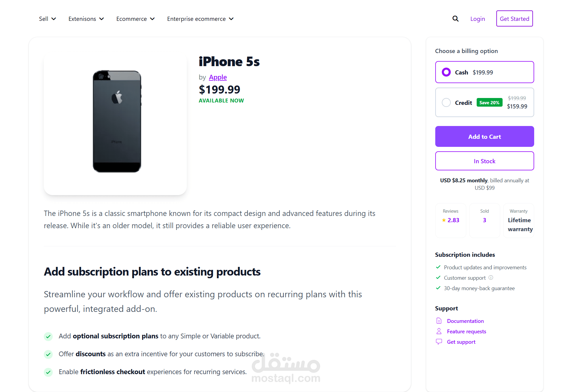Click the Documentation page icon

point(439,321)
